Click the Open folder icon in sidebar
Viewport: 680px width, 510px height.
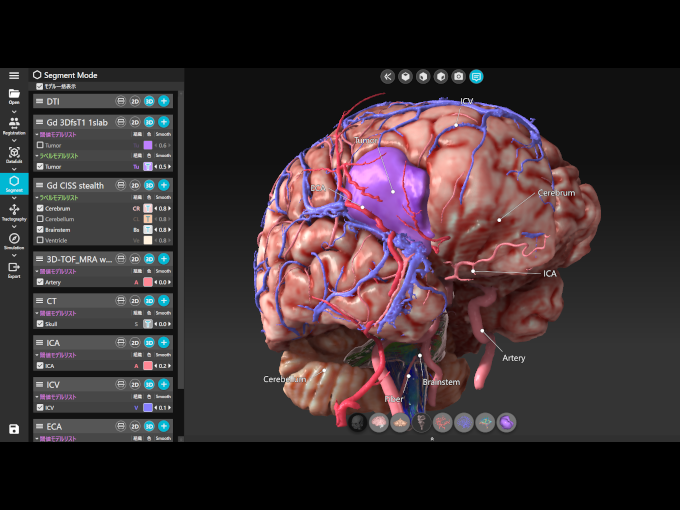pos(14,94)
